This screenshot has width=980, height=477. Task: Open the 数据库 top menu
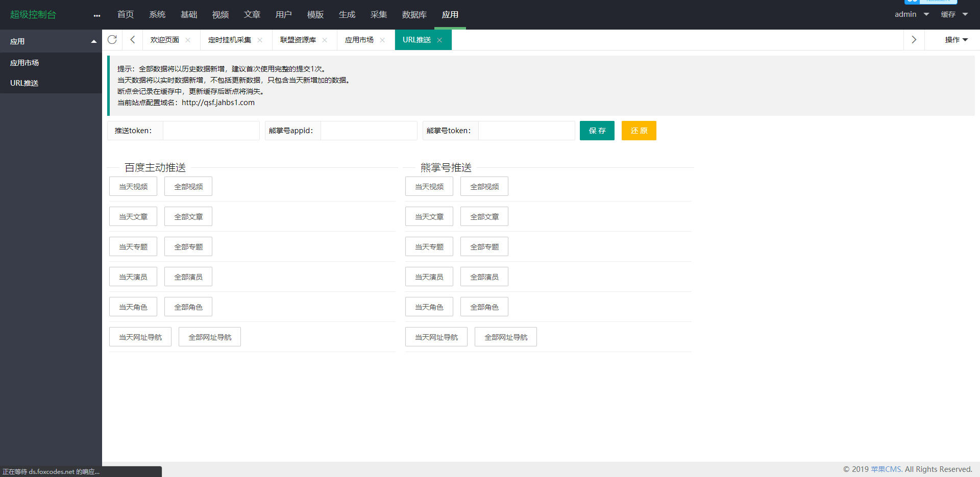(x=414, y=14)
